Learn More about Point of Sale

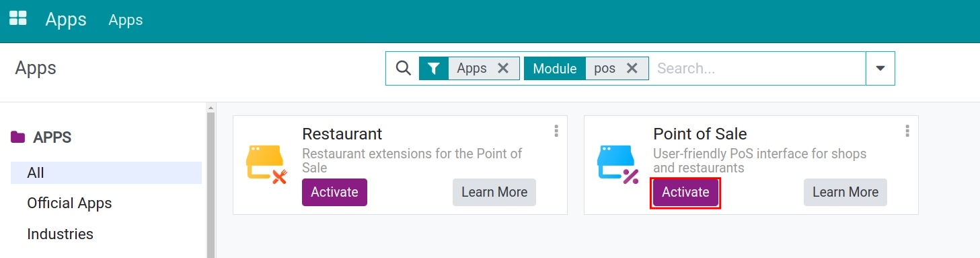click(845, 192)
